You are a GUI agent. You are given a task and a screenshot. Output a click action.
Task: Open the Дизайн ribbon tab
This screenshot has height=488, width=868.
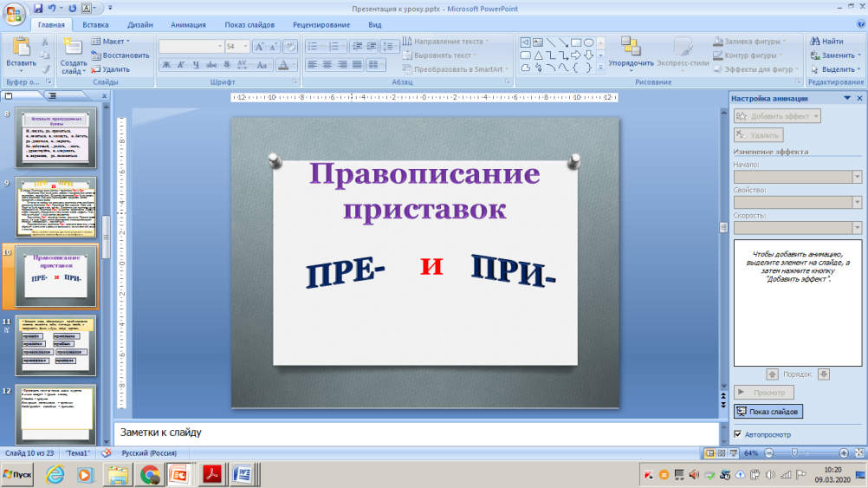(140, 25)
